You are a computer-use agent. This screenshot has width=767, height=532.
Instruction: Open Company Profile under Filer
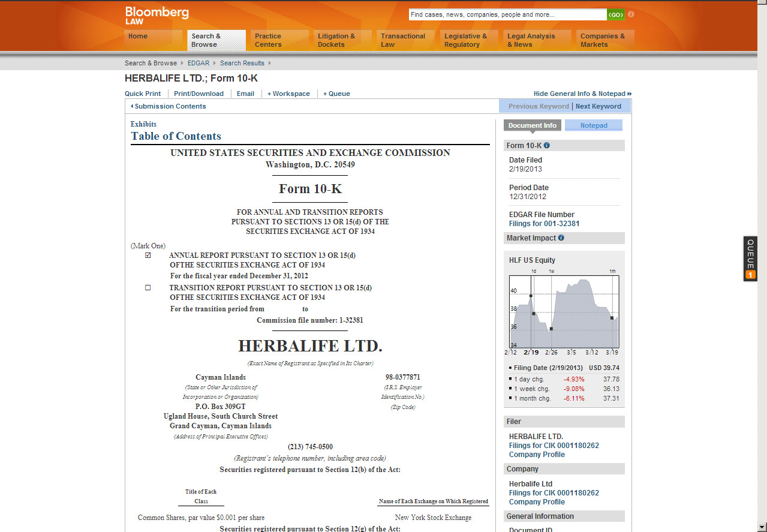coord(537,455)
